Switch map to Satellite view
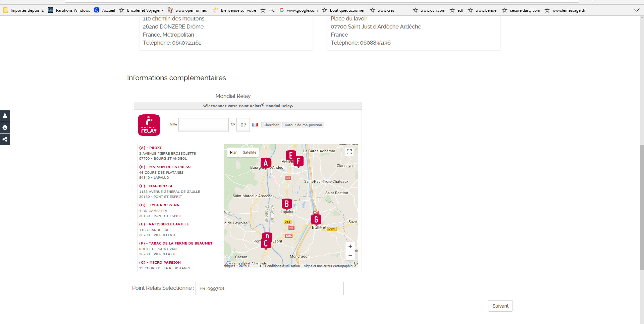This screenshot has width=644, height=324. (250, 152)
